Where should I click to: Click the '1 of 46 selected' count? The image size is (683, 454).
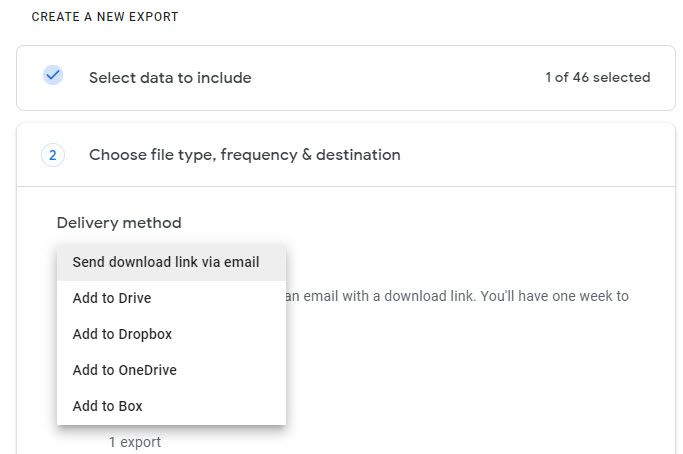pyautogui.click(x=597, y=78)
